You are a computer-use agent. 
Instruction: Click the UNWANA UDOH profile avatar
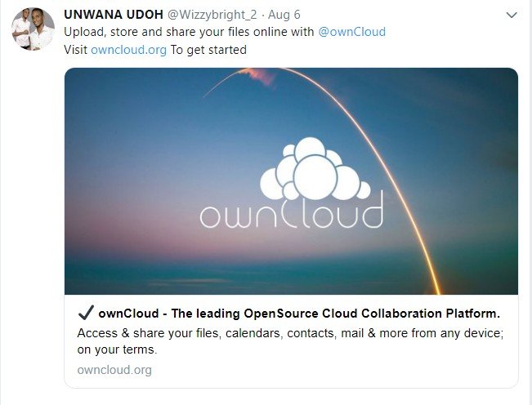tap(33, 29)
